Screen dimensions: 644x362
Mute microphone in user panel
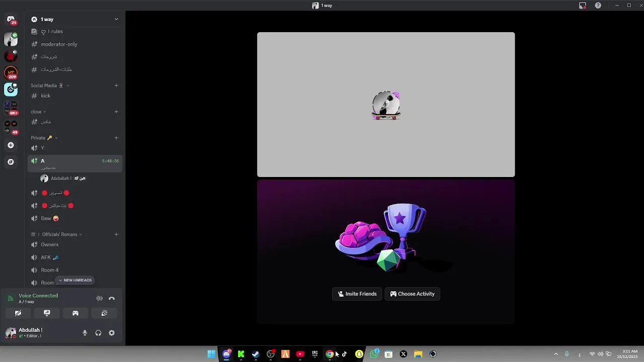click(85, 333)
